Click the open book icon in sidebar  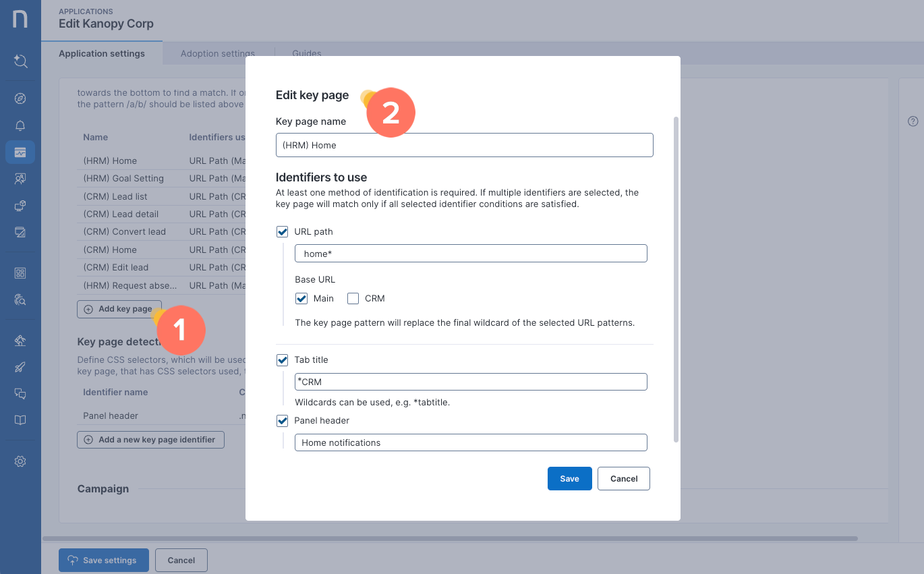(20, 420)
